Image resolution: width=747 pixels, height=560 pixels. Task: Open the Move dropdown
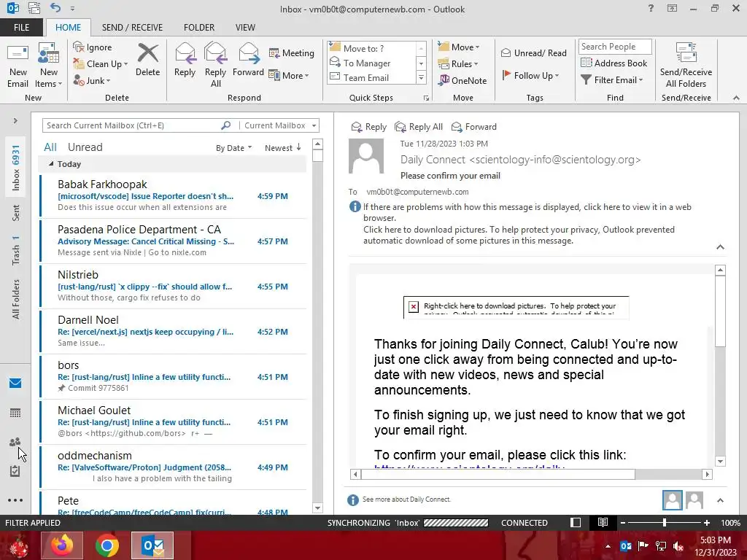[x=458, y=47]
